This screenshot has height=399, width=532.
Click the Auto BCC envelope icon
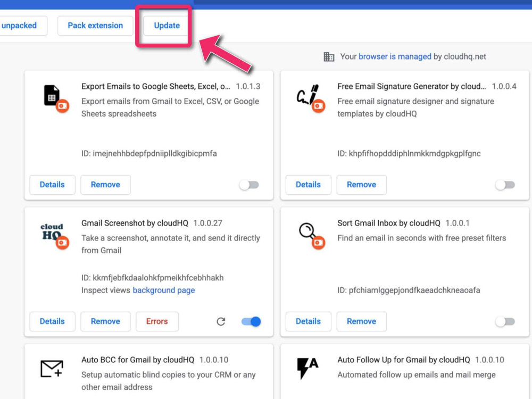pyautogui.click(x=52, y=369)
